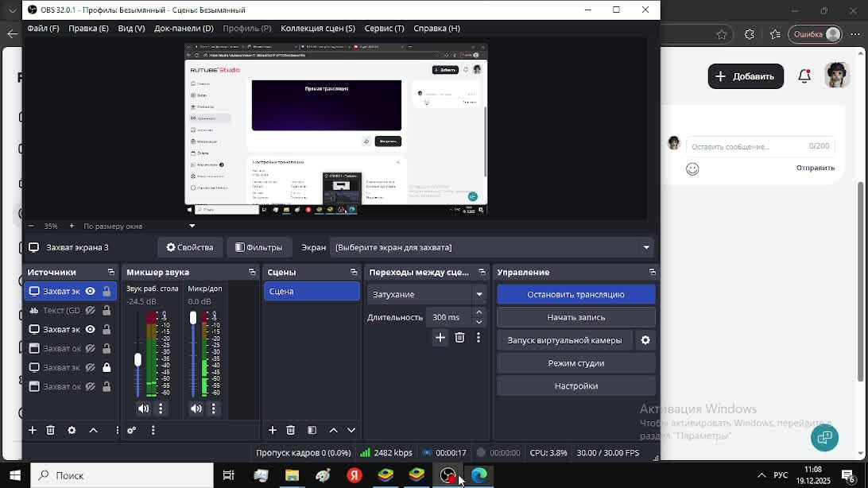Remove selected scene with Сцены trash icon
This screenshot has height=488, width=868.
pos(291,430)
